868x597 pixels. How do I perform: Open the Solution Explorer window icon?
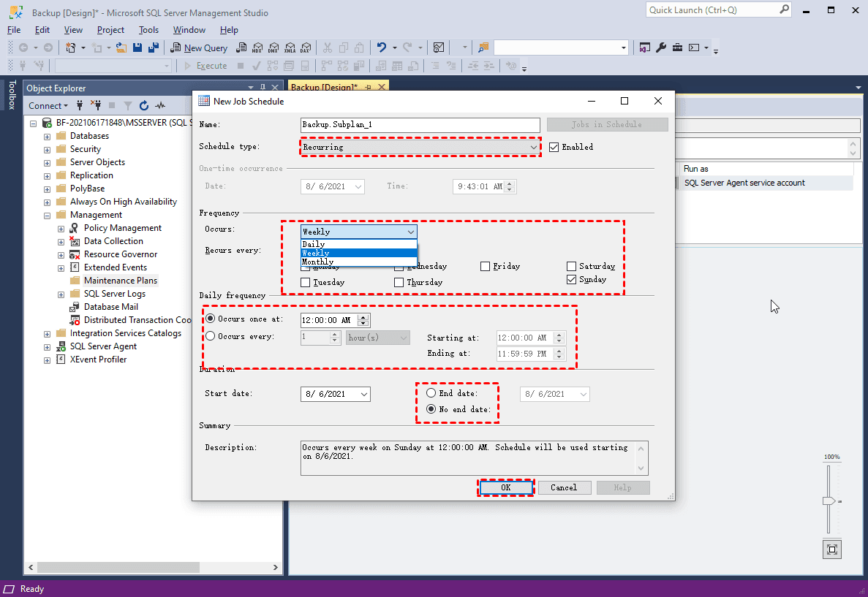tap(644, 47)
